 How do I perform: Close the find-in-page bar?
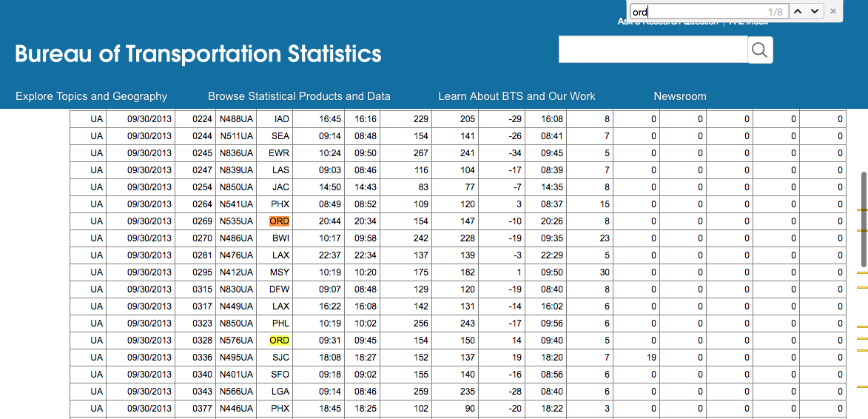coord(833,11)
